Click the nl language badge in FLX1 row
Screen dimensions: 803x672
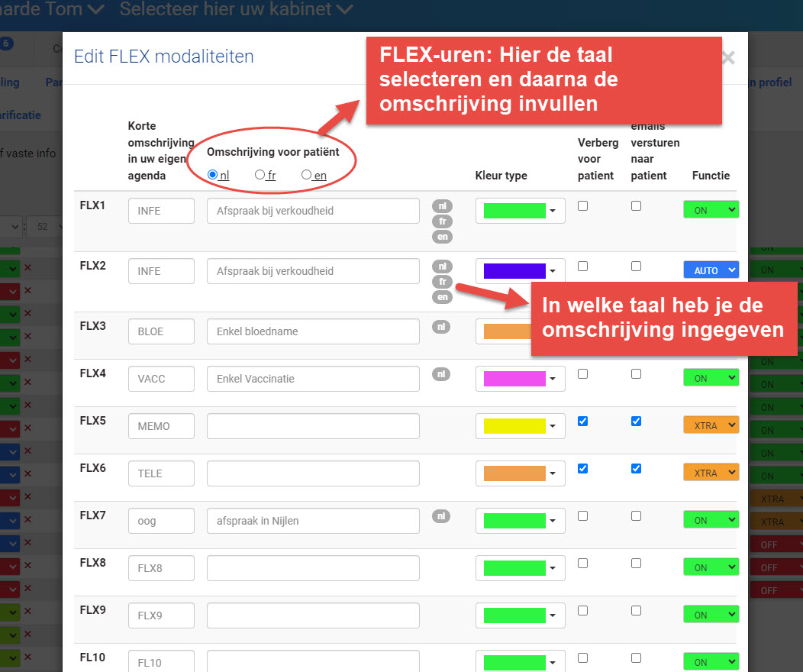pos(442,206)
